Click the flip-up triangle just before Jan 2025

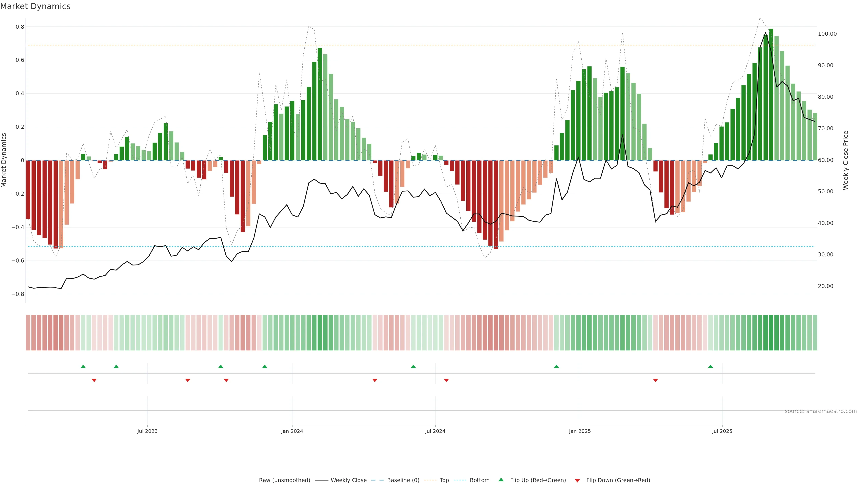click(x=556, y=366)
